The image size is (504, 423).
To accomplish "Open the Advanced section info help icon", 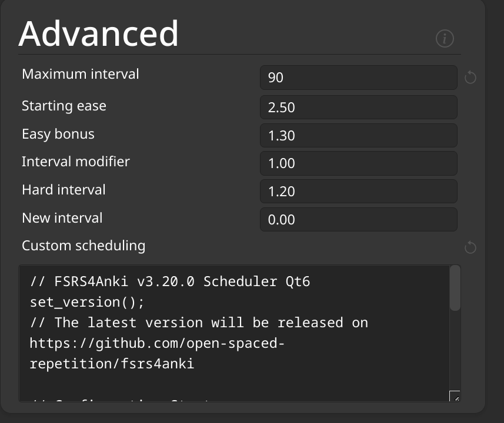I will tap(445, 39).
